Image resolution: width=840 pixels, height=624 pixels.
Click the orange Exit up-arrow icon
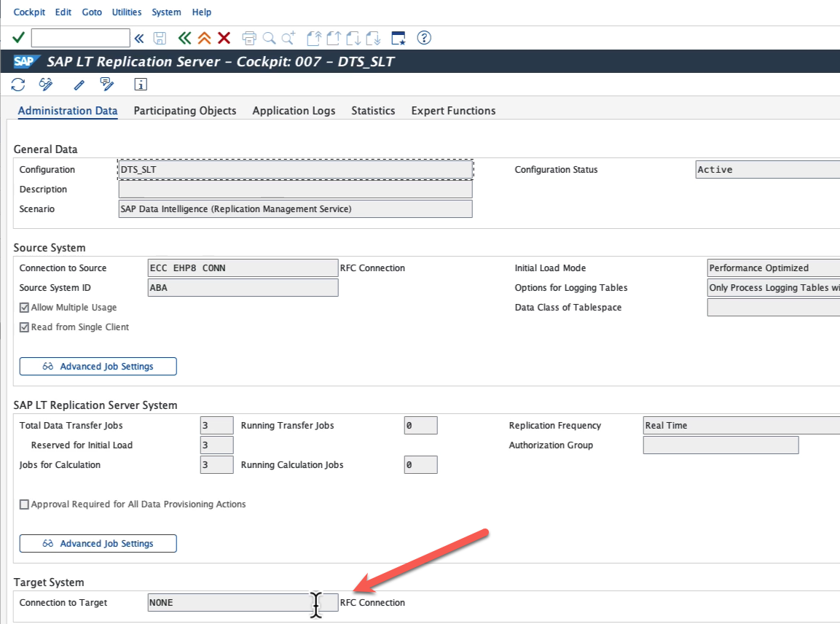pyautogui.click(x=204, y=38)
